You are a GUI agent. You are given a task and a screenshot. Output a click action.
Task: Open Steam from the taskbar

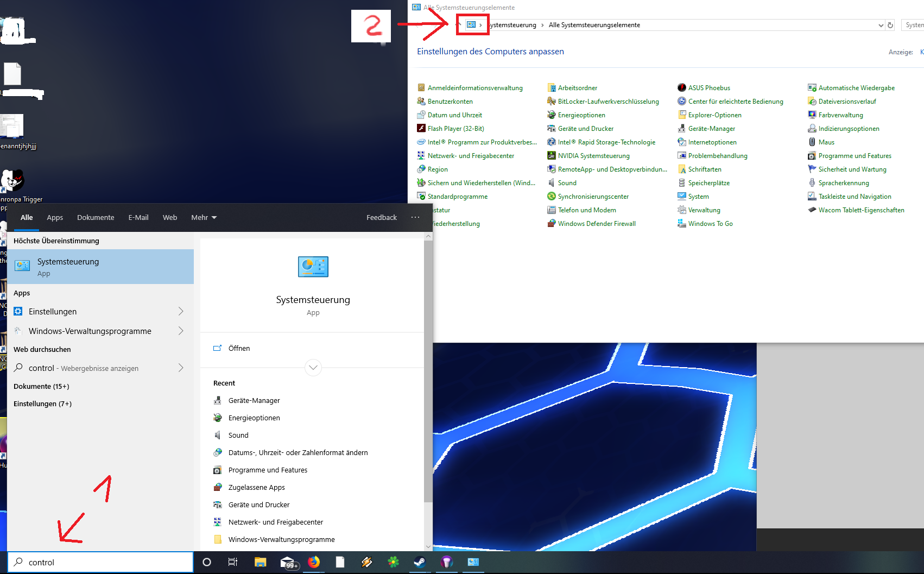420,562
